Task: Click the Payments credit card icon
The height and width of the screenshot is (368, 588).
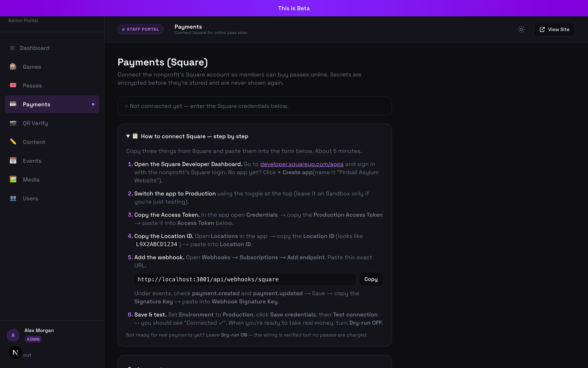Action: 13,104
